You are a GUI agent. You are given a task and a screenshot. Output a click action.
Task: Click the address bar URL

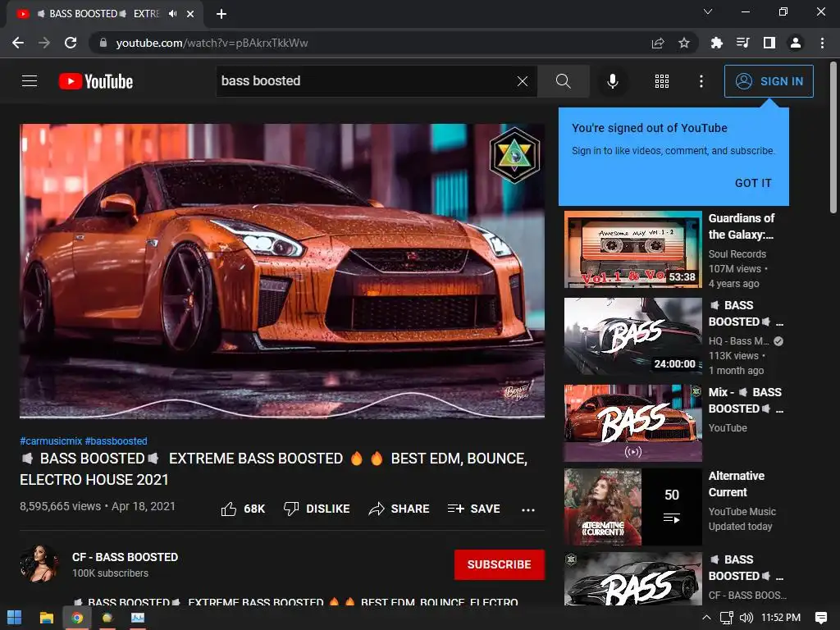tap(212, 43)
